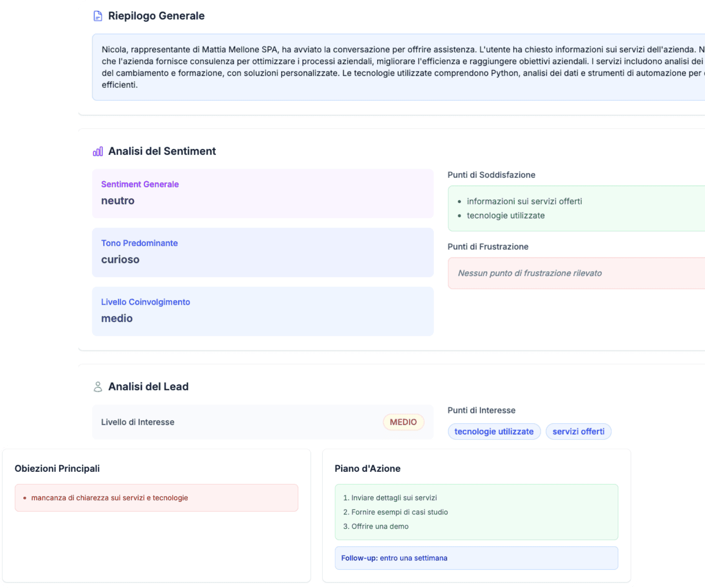Select the MEDIO interest level badge
The image size is (705, 588).
(x=403, y=422)
